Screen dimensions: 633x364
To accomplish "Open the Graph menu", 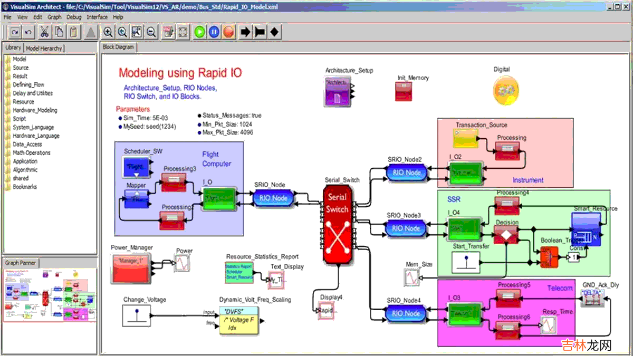I will coord(54,17).
